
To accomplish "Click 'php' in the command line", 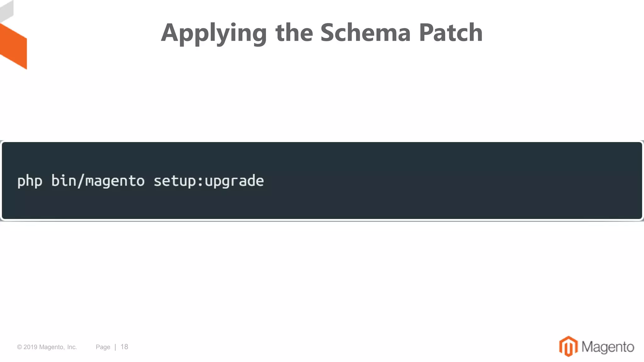I will [30, 181].
